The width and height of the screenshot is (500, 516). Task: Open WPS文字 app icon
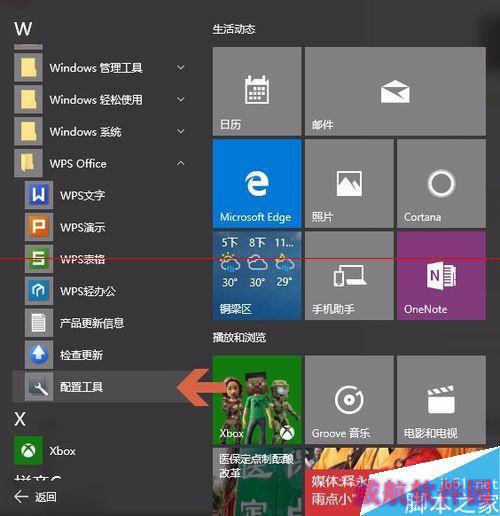[39, 195]
